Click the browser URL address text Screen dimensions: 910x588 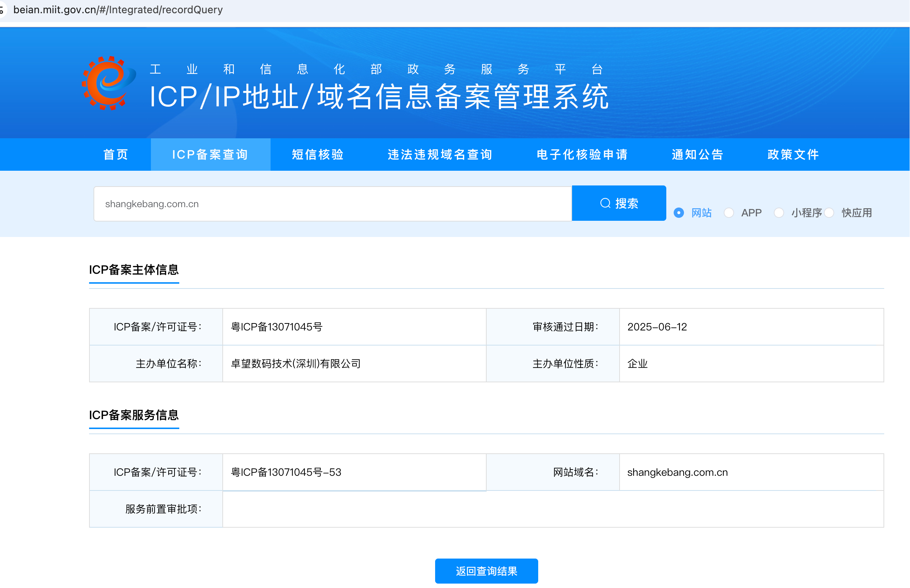pyautogui.click(x=118, y=10)
